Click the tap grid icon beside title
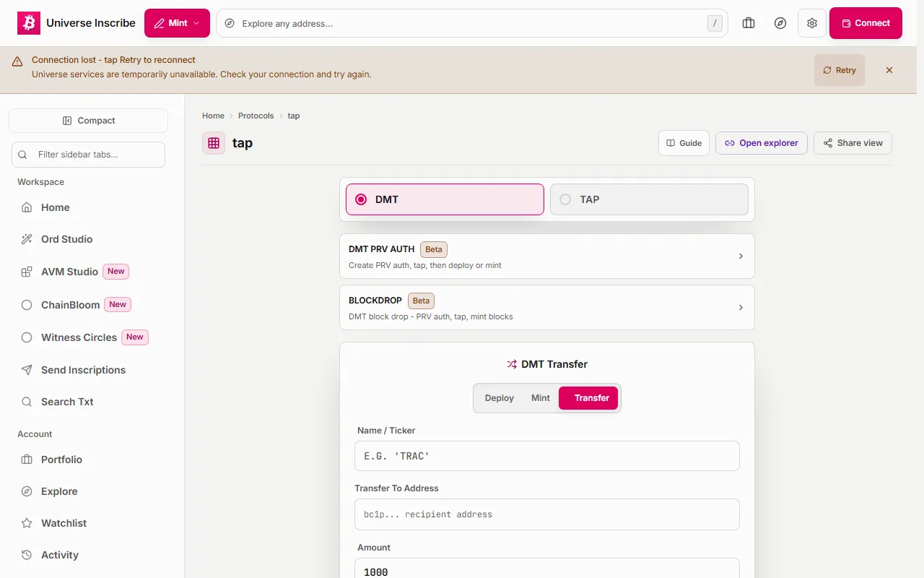The image size is (924, 578). 214,143
